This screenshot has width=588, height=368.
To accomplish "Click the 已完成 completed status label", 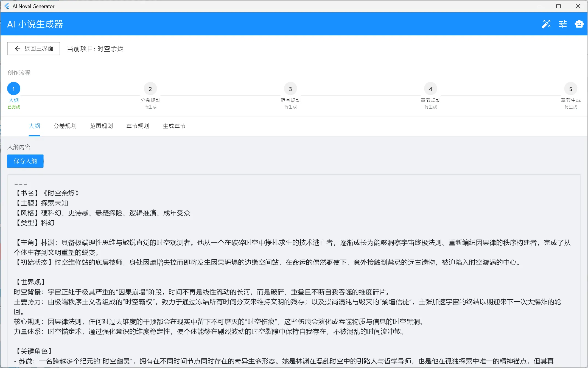I will [13, 107].
